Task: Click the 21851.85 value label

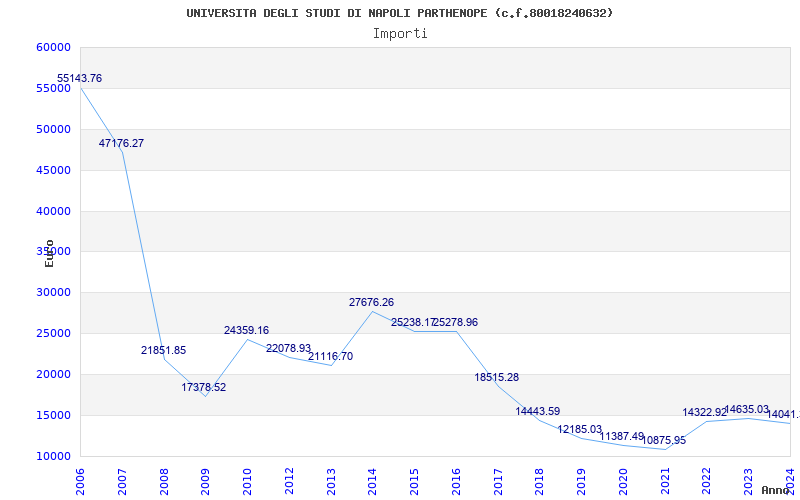Action: 163,351
